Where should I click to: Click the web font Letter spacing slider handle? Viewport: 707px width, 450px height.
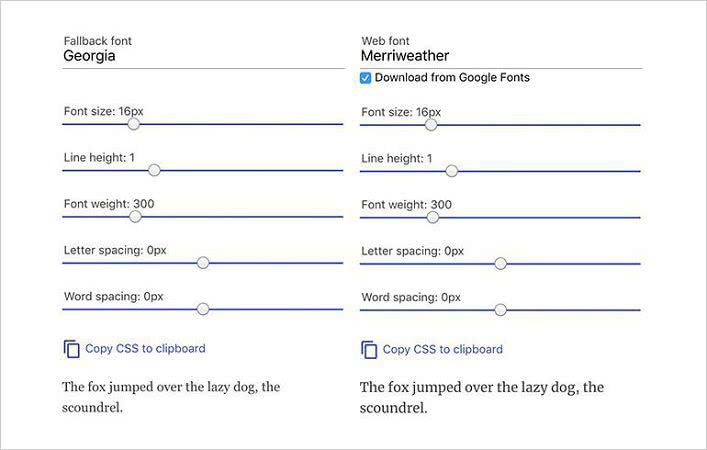tap(501, 263)
